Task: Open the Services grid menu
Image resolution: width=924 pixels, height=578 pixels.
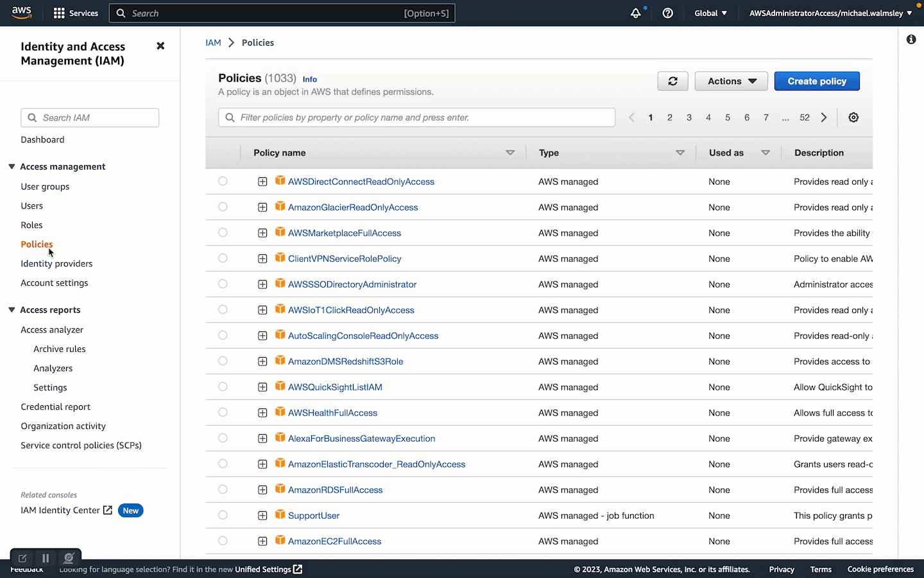Action: 76,13
